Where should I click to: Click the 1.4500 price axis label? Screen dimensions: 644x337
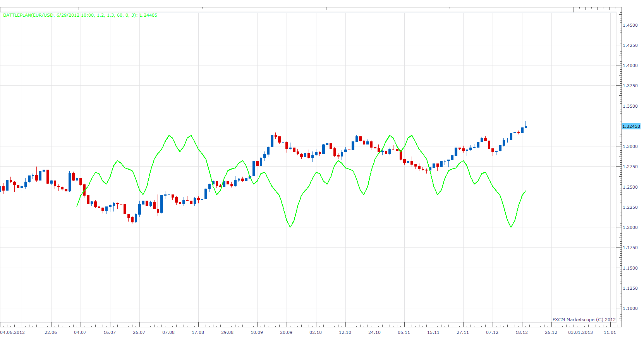(x=630, y=25)
